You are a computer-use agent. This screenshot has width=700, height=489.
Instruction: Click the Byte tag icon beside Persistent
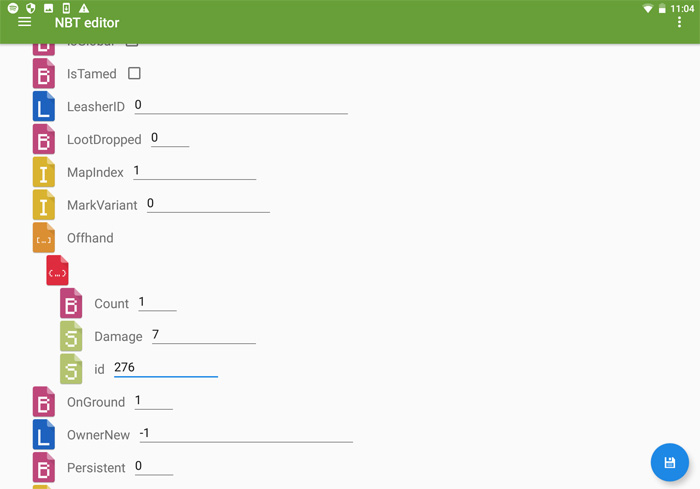click(44, 468)
